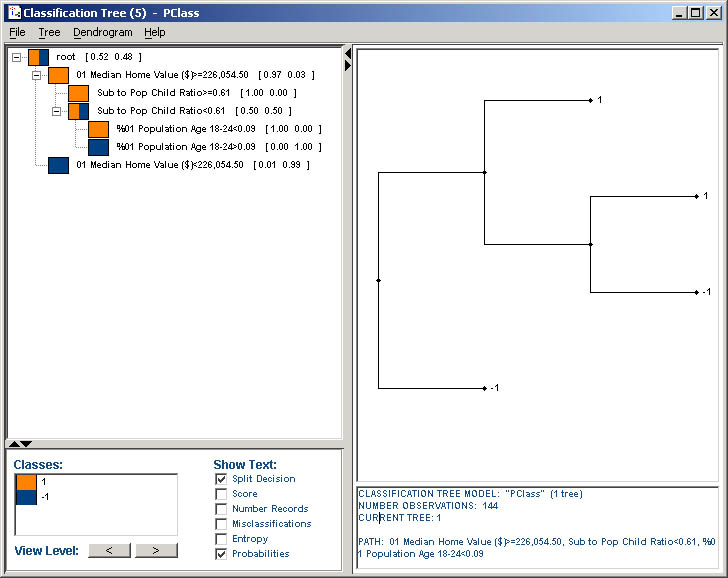This screenshot has width=728, height=578.
Task: Click blue icon of Population Age 18-24>0.09
Action: 98,147
